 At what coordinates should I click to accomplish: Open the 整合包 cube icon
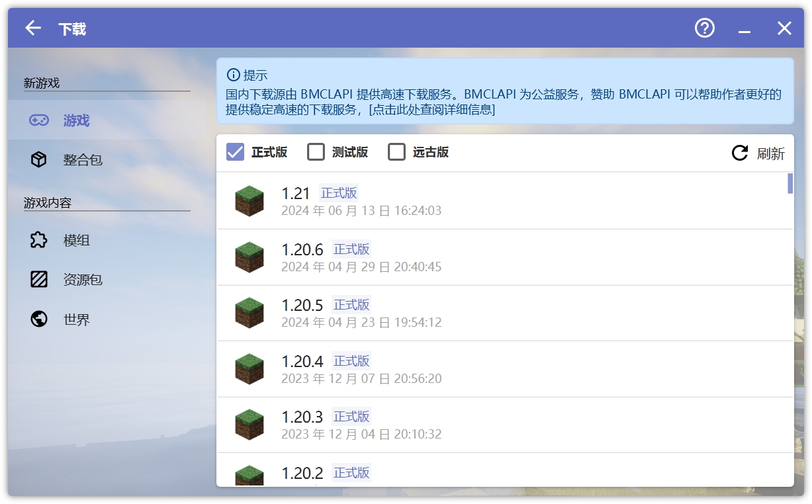[x=39, y=159]
